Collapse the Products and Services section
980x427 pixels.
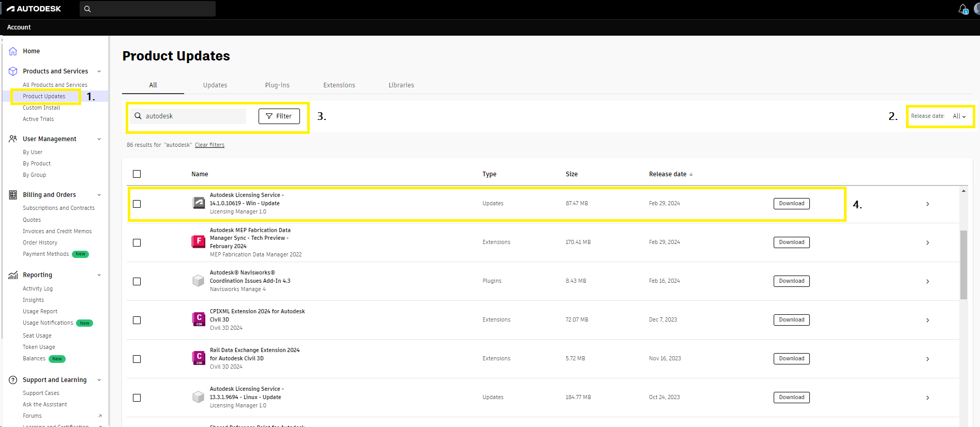[x=99, y=71]
